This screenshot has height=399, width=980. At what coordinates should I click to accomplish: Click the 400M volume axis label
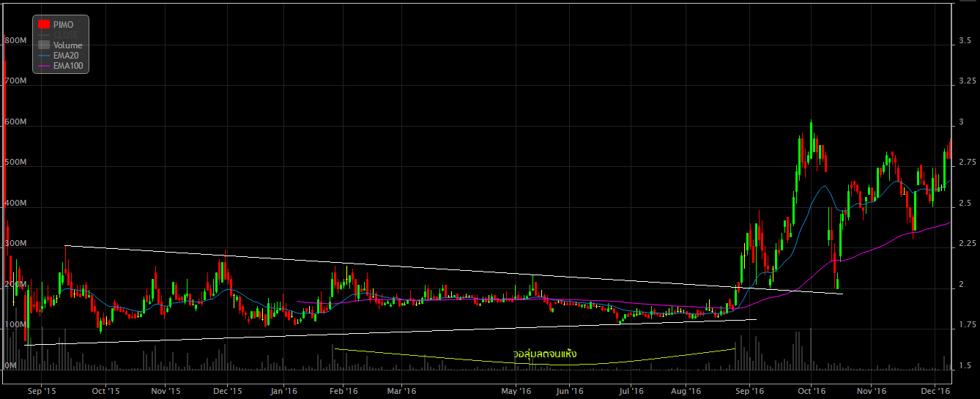15,203
